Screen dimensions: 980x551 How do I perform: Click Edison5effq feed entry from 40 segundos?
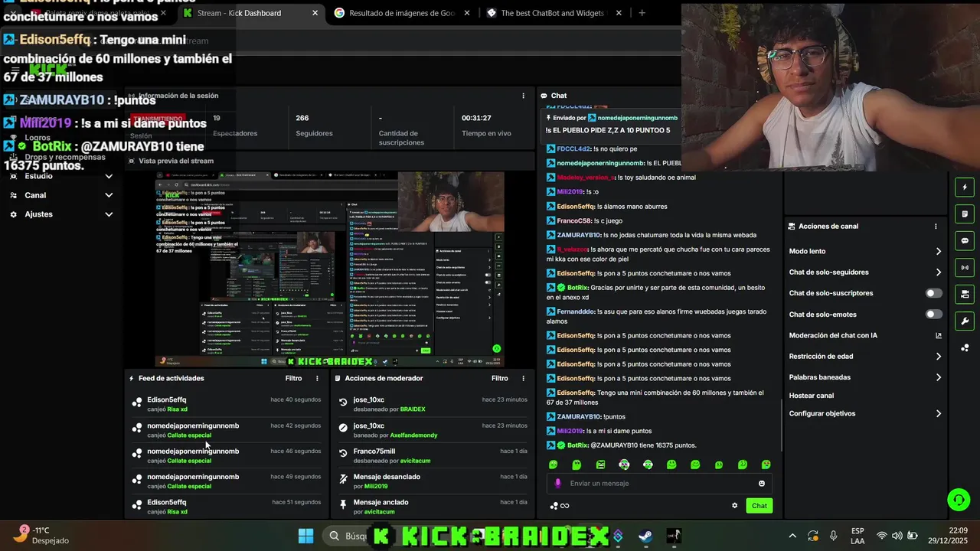tap(228, 404)
